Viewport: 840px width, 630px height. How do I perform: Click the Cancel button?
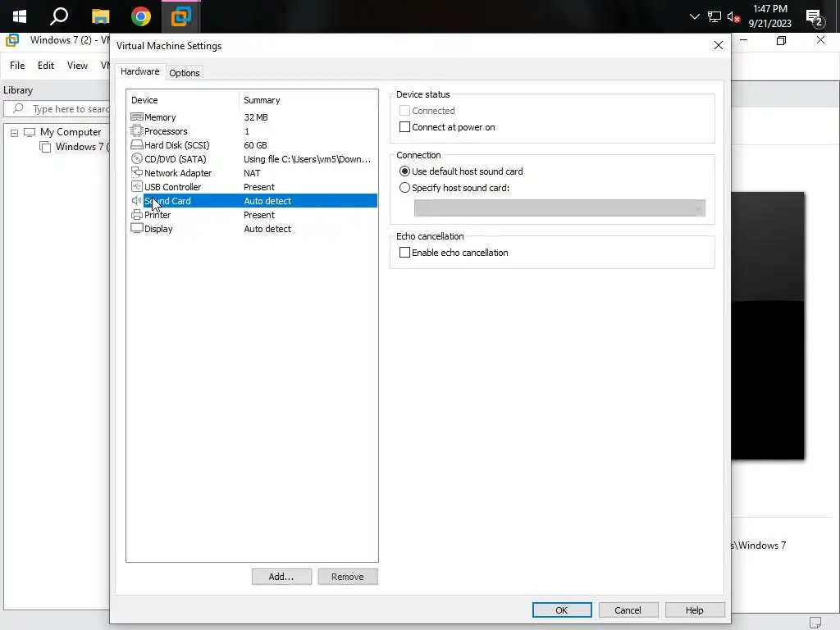click(x=628, y=610)
